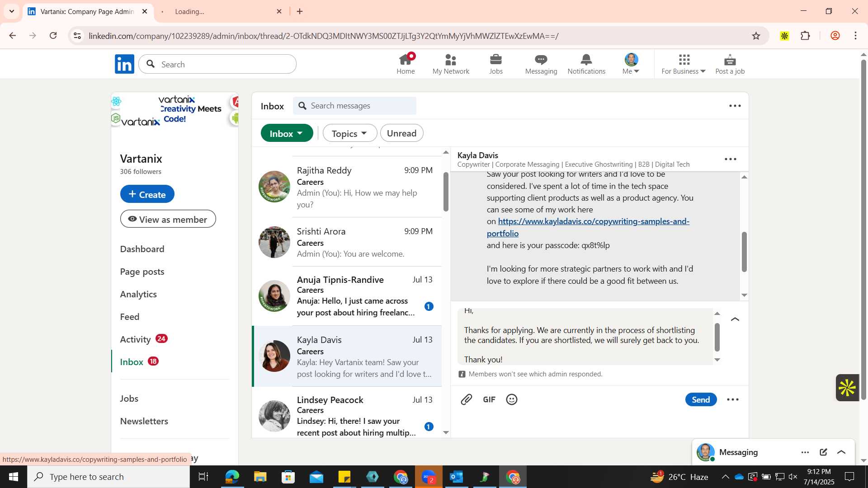The width and height of the screenshot is (868, 488).
Task: Click View as member button
Action: click(168, 219)
